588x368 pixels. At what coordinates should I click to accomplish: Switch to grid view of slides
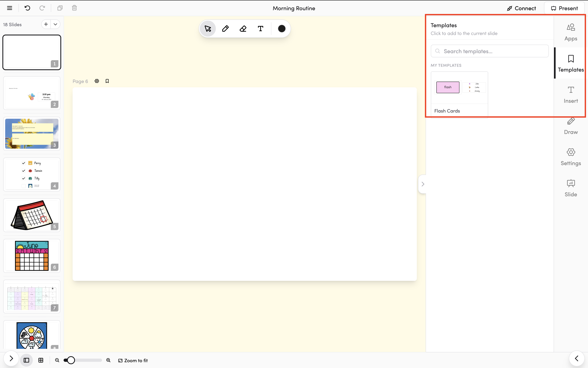pos(41,360)
